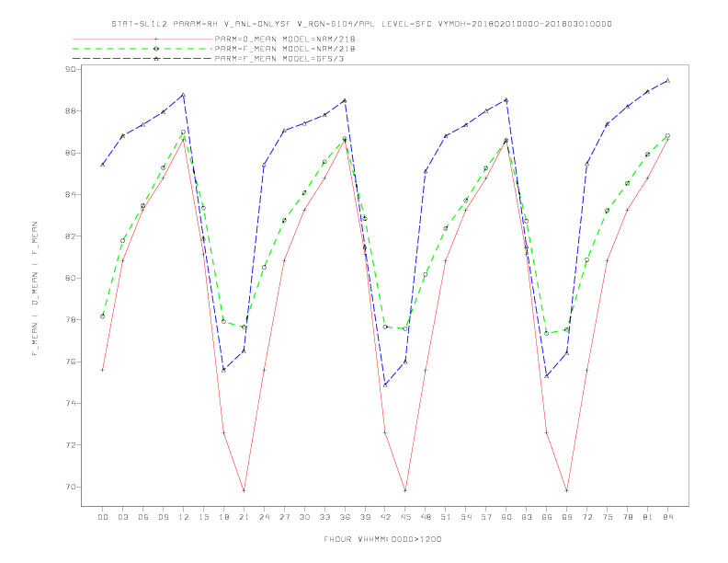This screenshot has height=563, width=728.
Task: Click x-axis tick label 63
Action: click(x=527, y=517)
